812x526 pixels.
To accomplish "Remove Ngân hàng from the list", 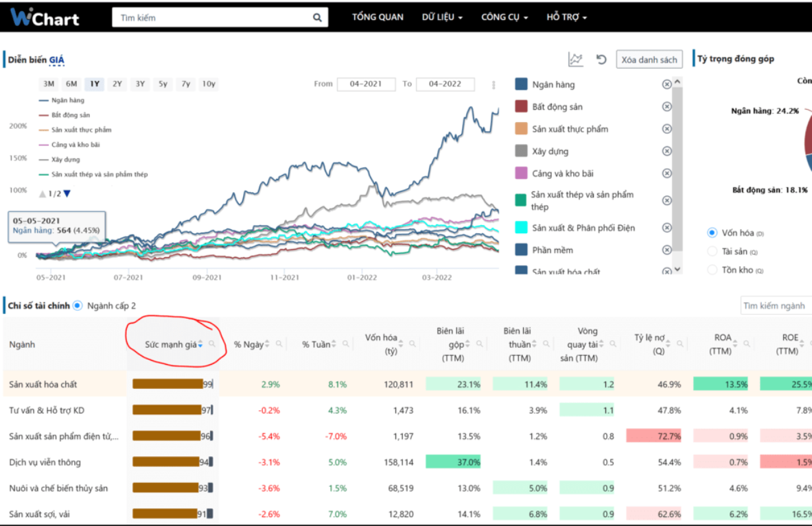I will (x=667, y=84).
